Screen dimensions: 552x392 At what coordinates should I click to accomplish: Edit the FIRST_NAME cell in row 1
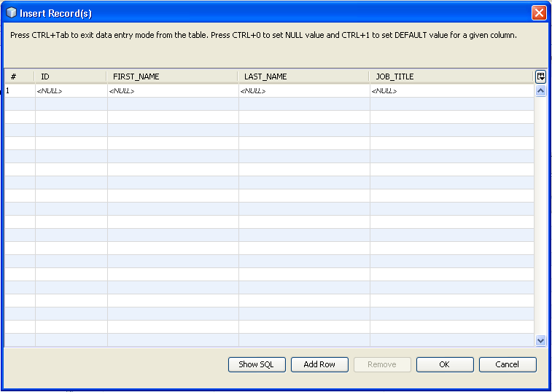pyautogui.click(x=173, y=91)
